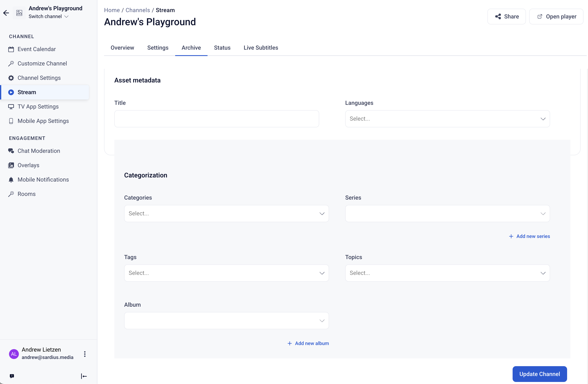Switch to the Overview tab

[122, 48]
